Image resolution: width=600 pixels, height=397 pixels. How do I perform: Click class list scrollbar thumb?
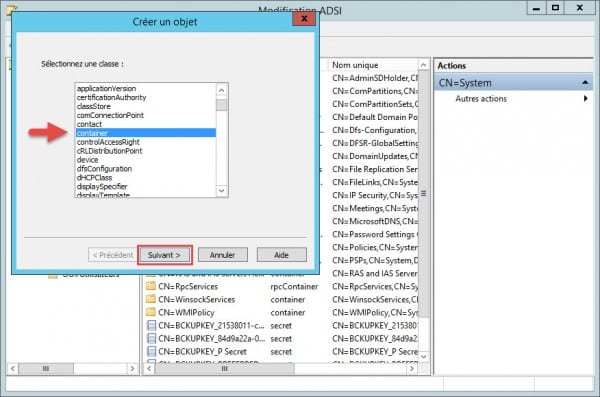tap(222, 105)
